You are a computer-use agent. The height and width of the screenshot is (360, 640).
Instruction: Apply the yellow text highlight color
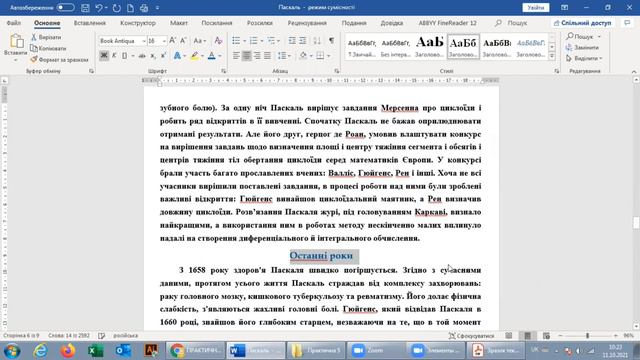[194, 56]
